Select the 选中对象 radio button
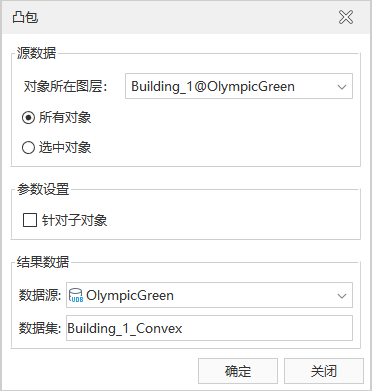372x391 pixels. (x=28, y=148)
